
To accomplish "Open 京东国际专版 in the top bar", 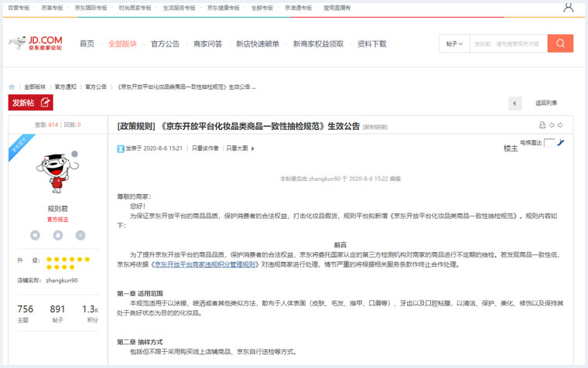I will 91,8.
